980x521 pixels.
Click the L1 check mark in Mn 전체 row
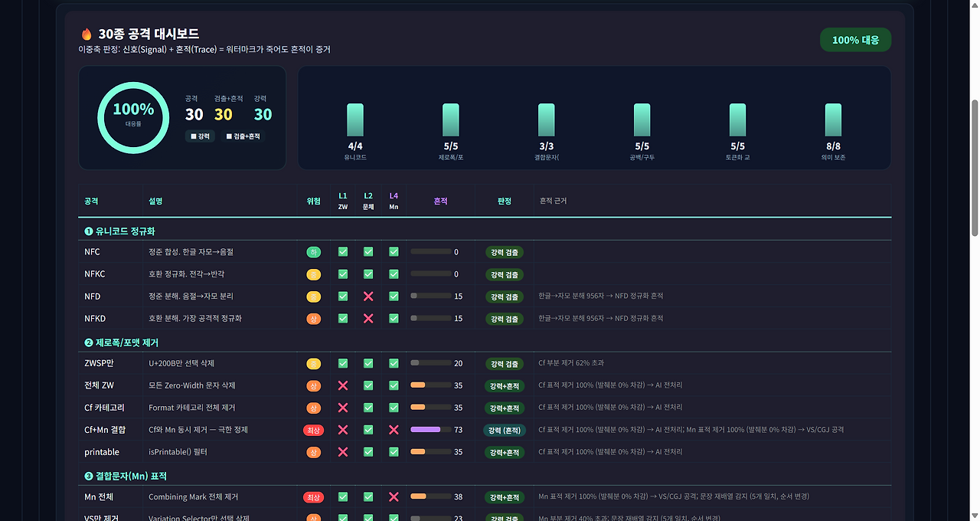[343, 496]
